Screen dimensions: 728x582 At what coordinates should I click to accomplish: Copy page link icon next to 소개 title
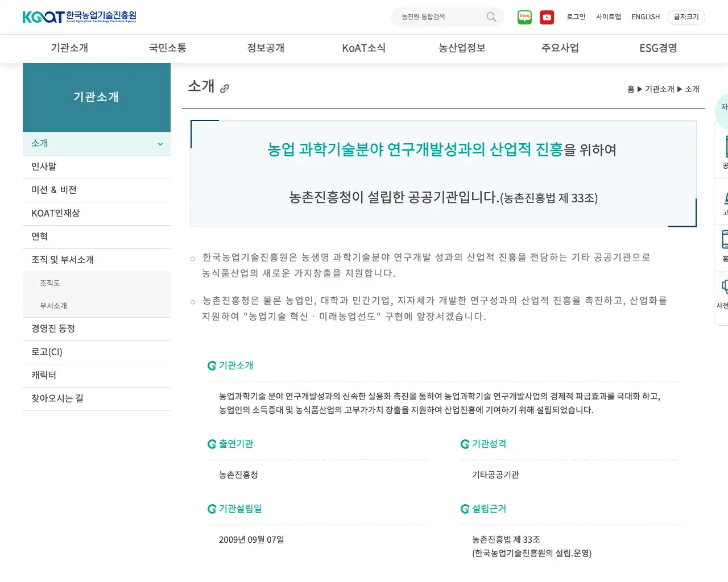[225, 89]
